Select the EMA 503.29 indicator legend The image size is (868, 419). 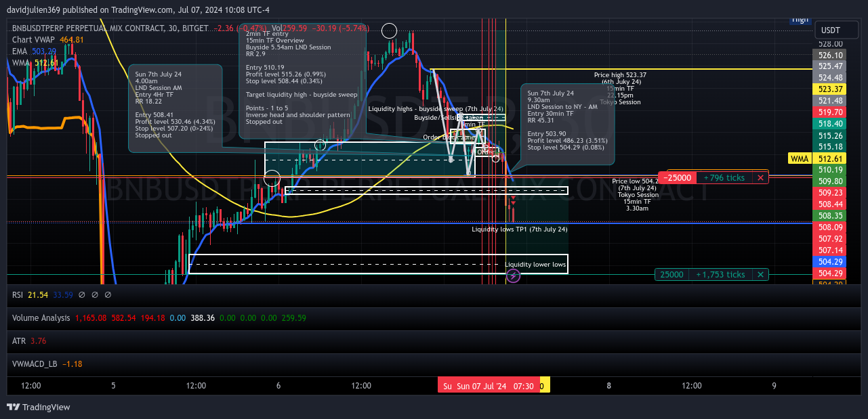[x=34, y=51]
